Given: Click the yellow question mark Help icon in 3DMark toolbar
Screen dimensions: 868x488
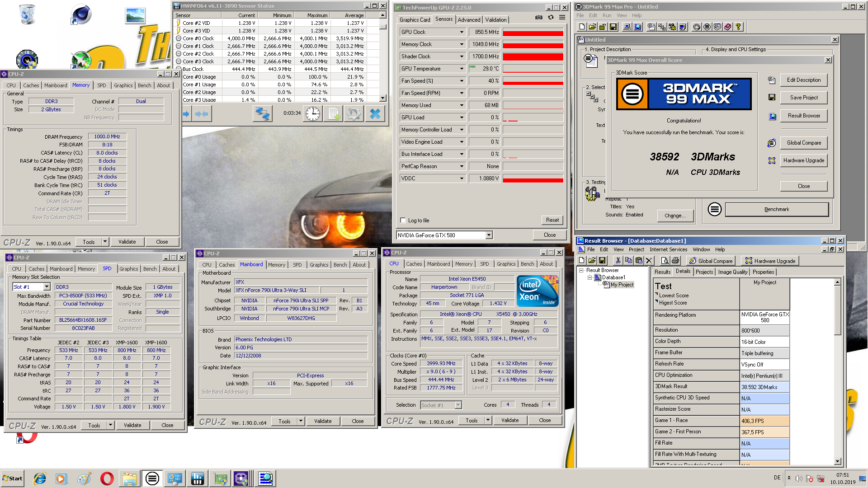Looking at the screenshot, I should pos(738,27).
